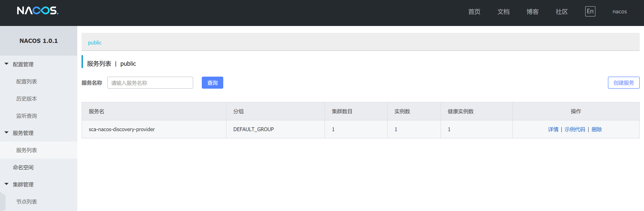Collapse the 集群管理 arrow
This screenshot has height=211, width=644.
[x=6, y=184]
